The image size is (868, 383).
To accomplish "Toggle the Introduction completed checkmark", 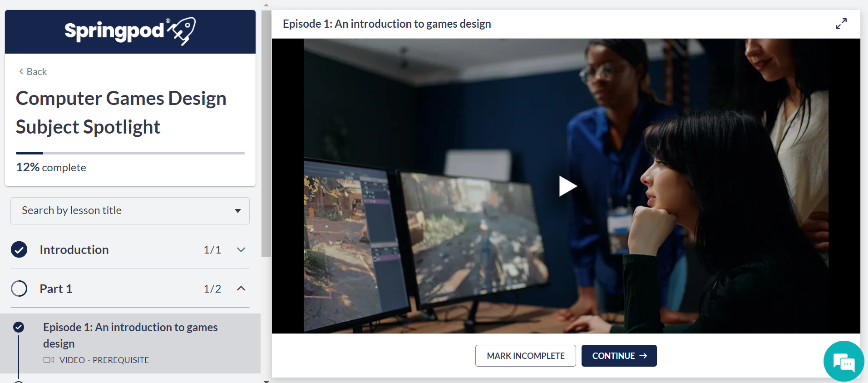I will (x=19, y=249).
